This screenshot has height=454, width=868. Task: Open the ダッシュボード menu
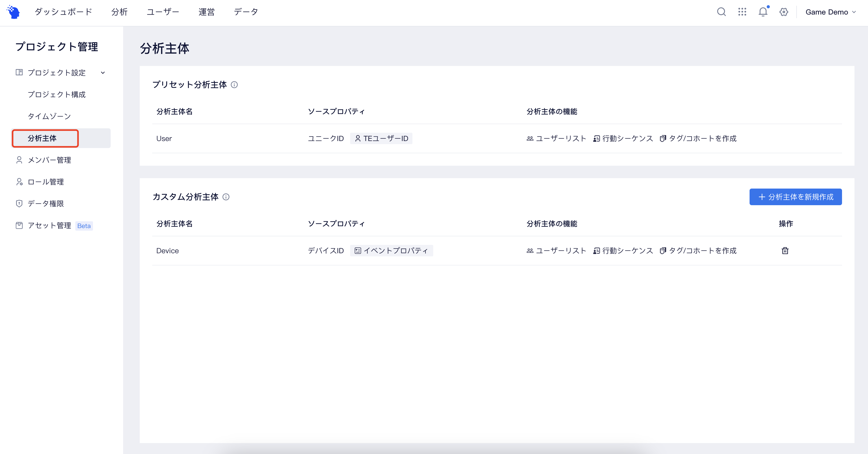(63, 12)
